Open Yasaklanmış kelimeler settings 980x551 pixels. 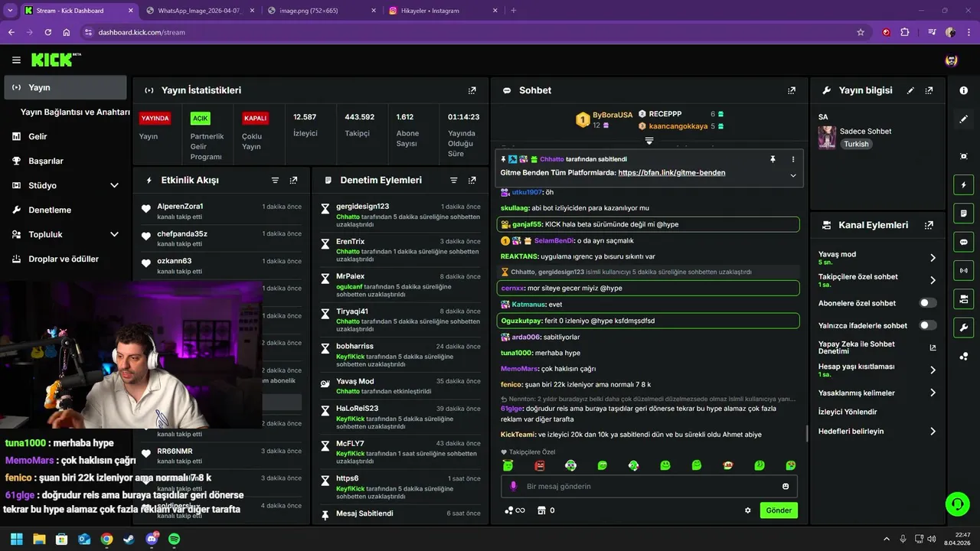pos(877,393)
